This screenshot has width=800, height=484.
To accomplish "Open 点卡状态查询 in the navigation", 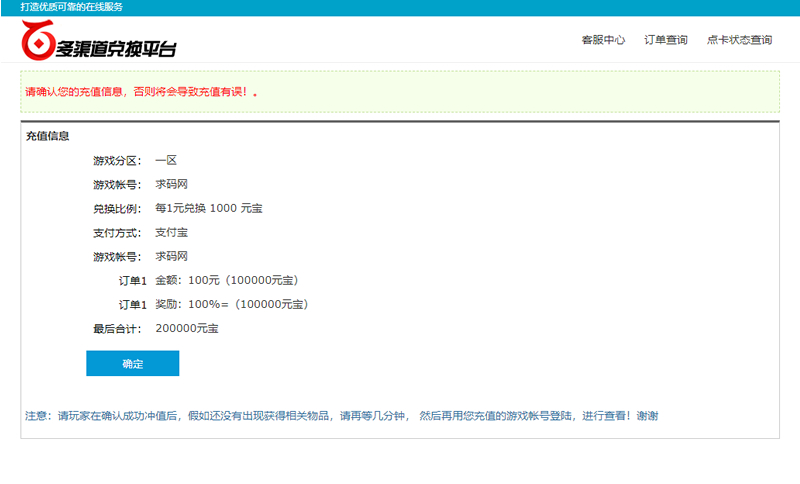I will click(x=739, y=41).
